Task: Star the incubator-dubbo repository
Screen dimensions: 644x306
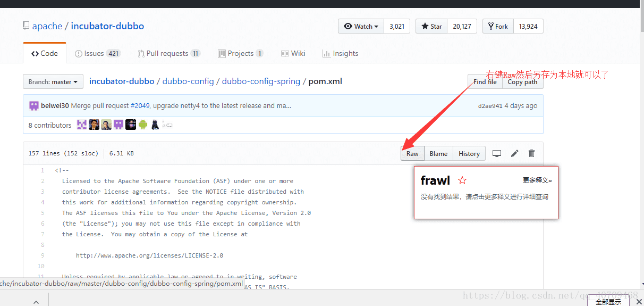Action: [431, 26]
